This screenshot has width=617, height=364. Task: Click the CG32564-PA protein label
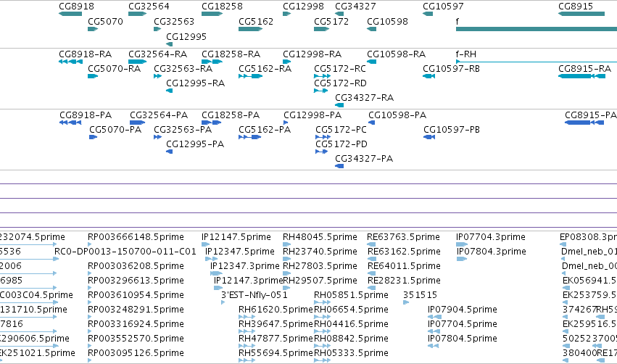pyautogui.click(x=159, y=115)
